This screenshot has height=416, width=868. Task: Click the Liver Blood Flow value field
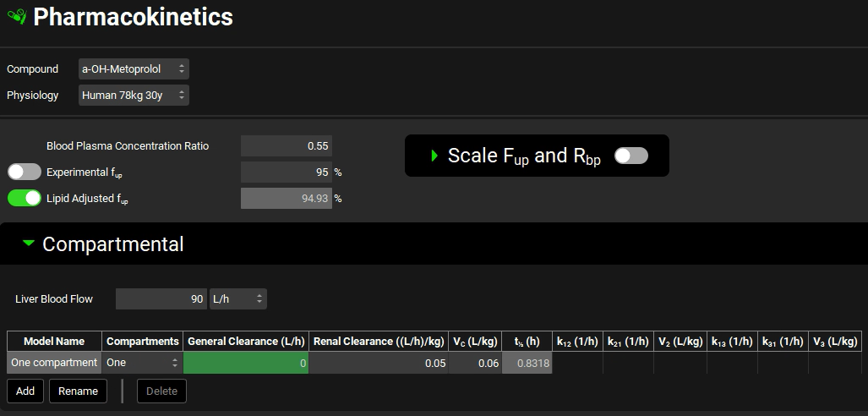(x=161, y=298)
